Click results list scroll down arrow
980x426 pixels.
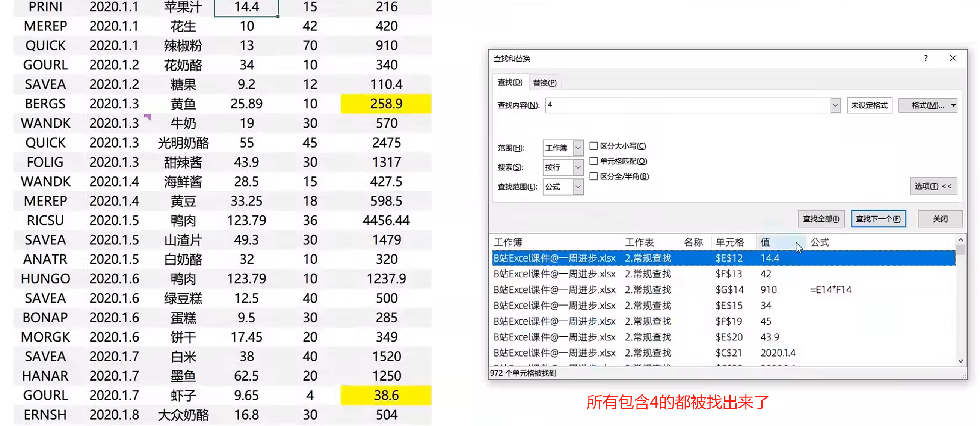pos(960,361)
